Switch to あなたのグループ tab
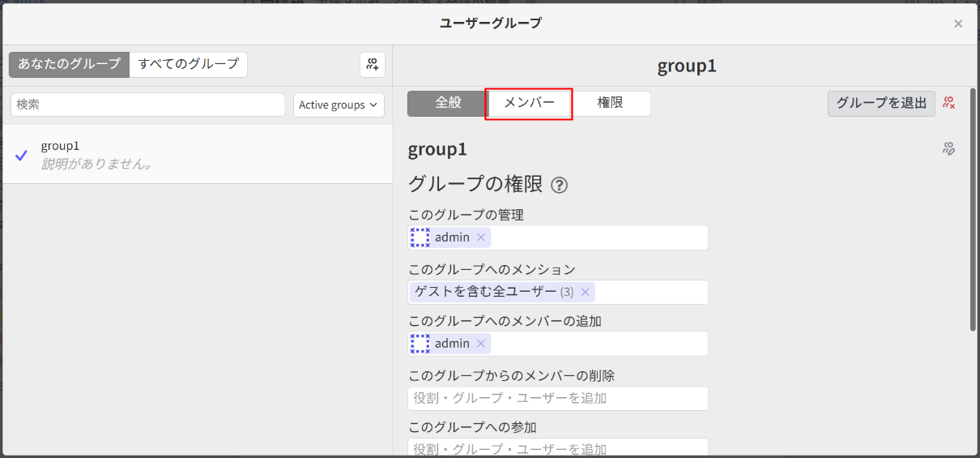 pyautogui.click(x=70, y=64)
